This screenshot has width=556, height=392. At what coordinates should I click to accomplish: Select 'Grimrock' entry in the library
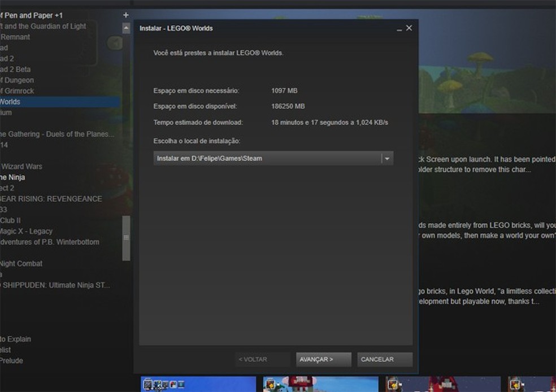click(17, 91)
